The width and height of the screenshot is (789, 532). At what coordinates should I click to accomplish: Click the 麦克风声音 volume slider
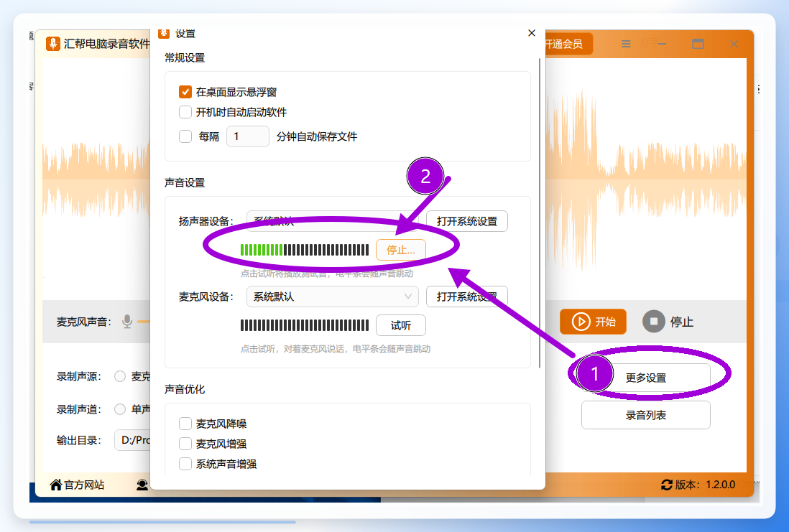click(x=144, y=322)
